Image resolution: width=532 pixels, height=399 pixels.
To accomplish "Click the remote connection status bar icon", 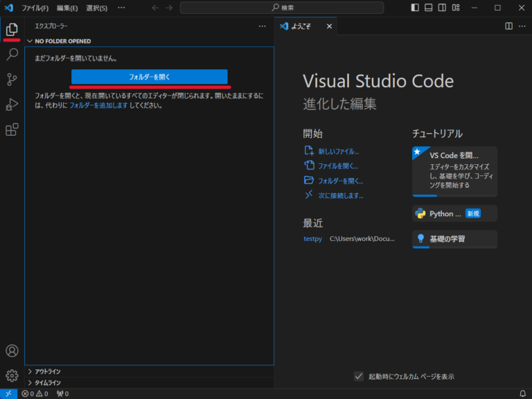I will (x=8, y=393).
